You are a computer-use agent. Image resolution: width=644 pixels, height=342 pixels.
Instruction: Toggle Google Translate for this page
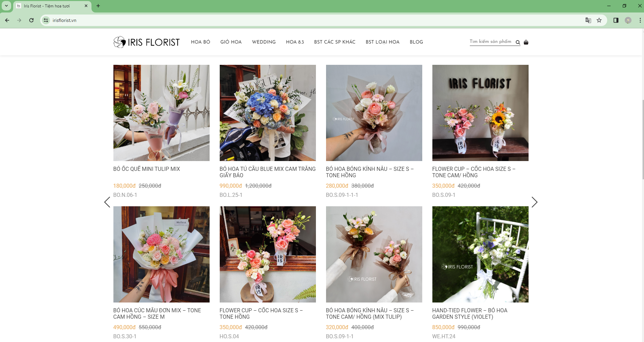pyautogui.click(x=588, y=20)
